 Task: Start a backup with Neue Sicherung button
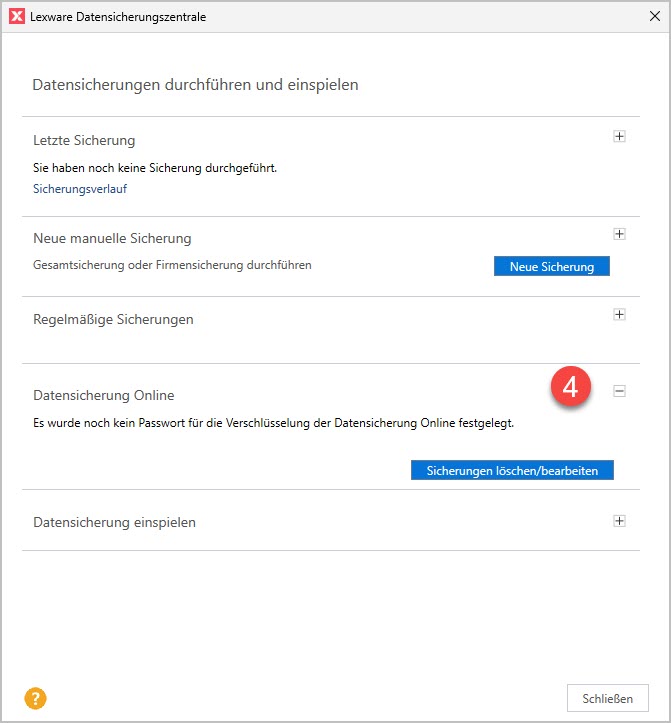pyautogui.click(x=551, y=266)
